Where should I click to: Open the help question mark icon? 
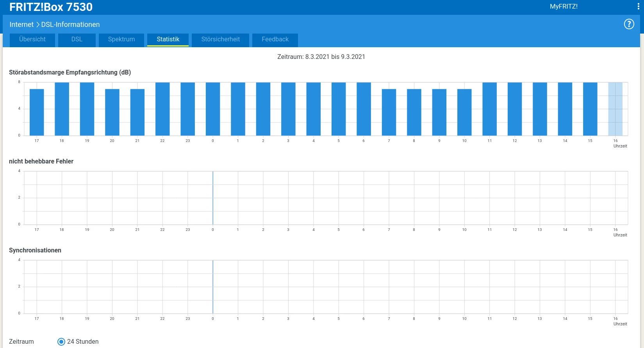pyautogui.click(x=629, y=24)
